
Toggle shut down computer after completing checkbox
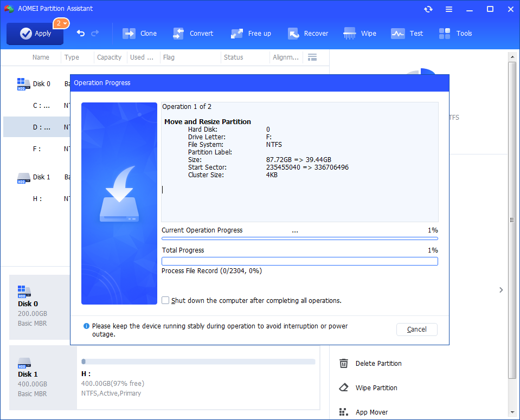[165, 300]
